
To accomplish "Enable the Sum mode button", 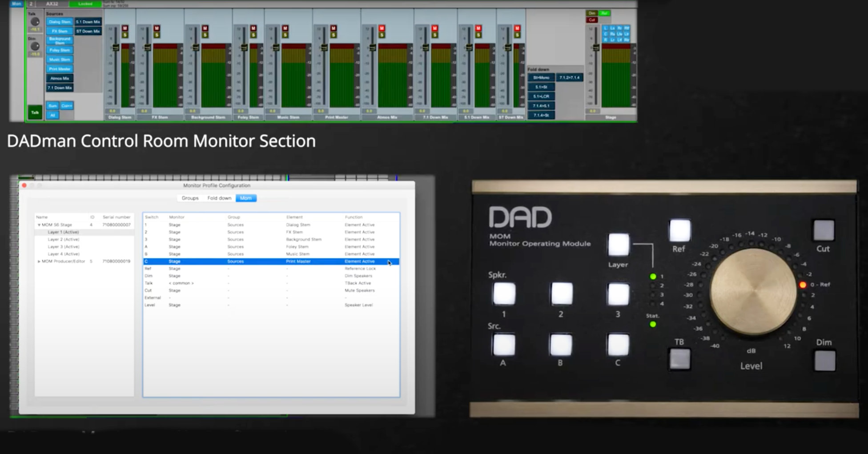I will coord(52,105).
